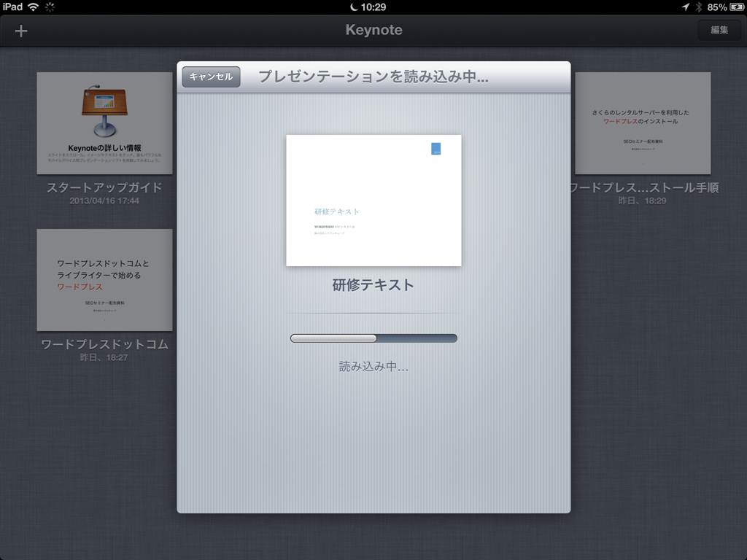Click the blue square icon on slide preview
This screenshot has height=560, width=747.
coord(436,148)
